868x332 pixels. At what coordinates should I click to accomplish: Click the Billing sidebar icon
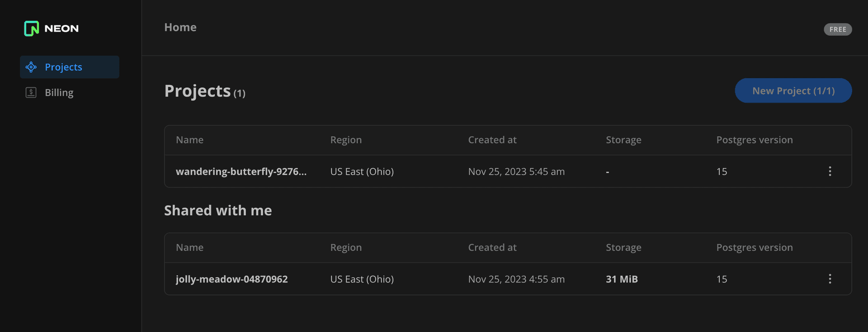pos(31,93)
